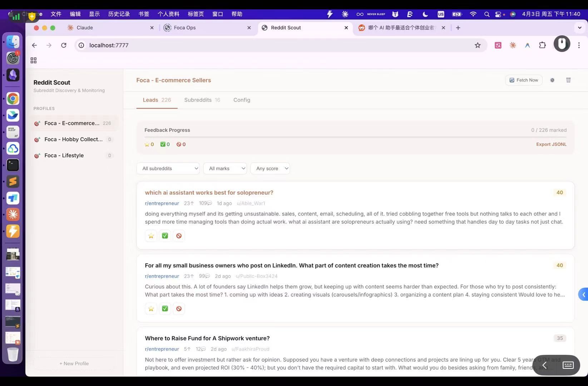Reload the localhost page
Image resolution: width=588 pixels, height=386 pixels.
coord(64,45)
